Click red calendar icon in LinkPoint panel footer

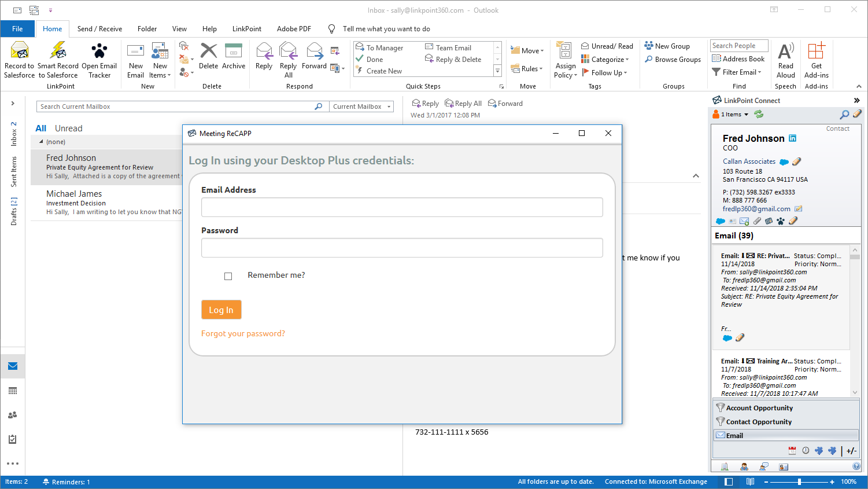click(792, 451)
